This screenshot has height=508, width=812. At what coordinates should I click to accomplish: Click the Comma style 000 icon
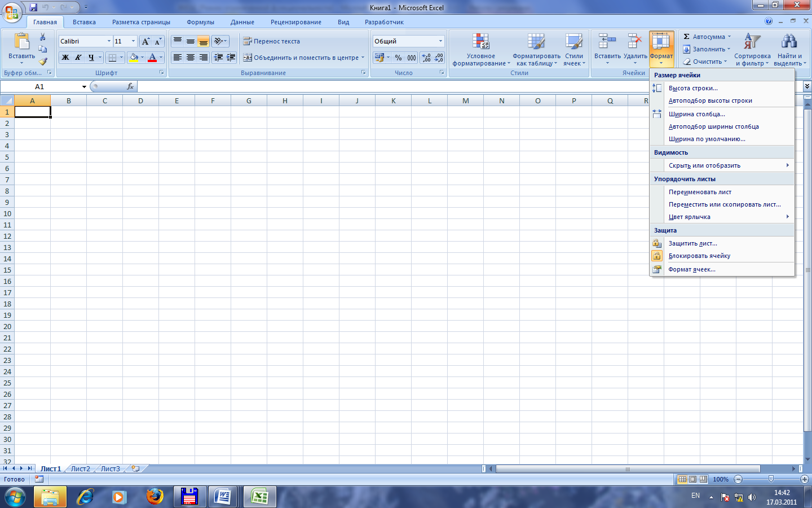(412, 58)
